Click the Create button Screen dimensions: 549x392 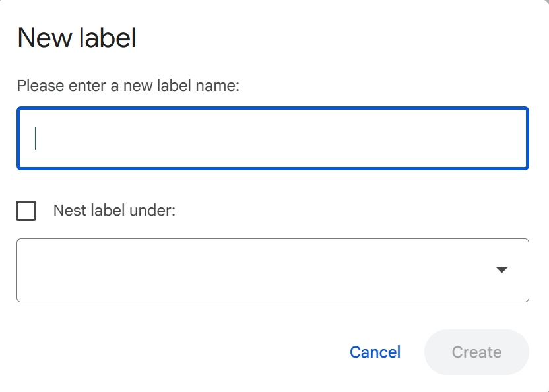(476, 352)
